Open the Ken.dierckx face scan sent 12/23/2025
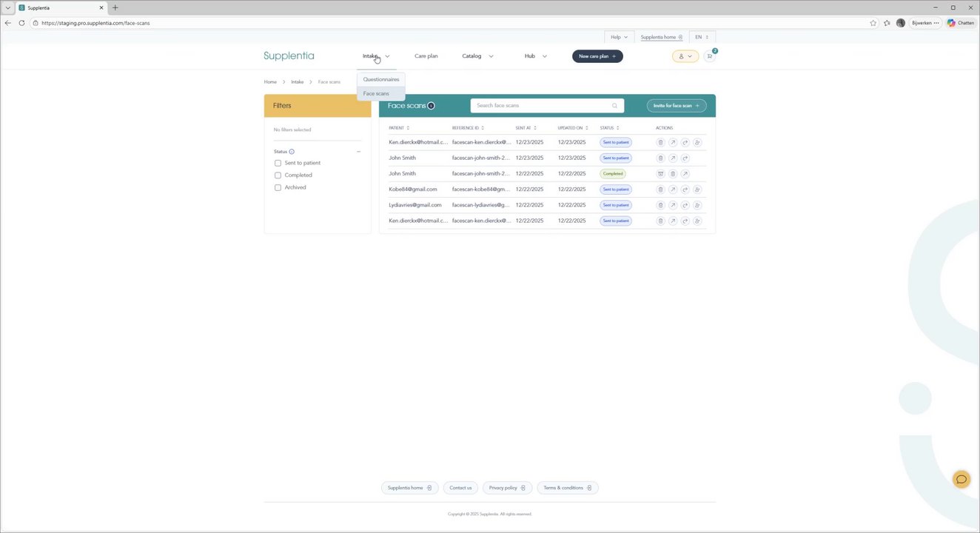 pyautogui.click(x=673, y=142)
